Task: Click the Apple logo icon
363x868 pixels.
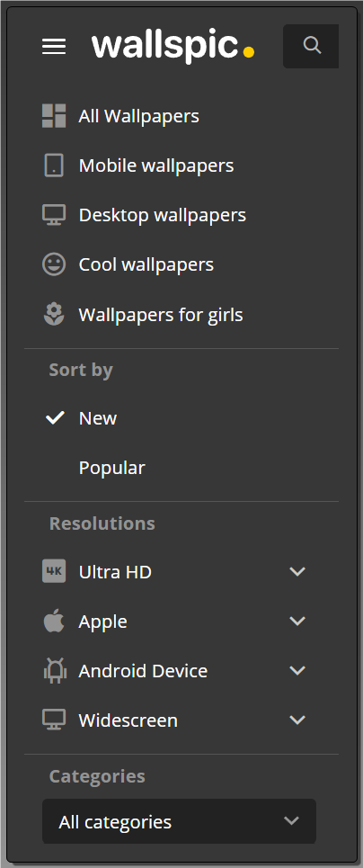Action: pyautogui.click(x=54, y=621)
